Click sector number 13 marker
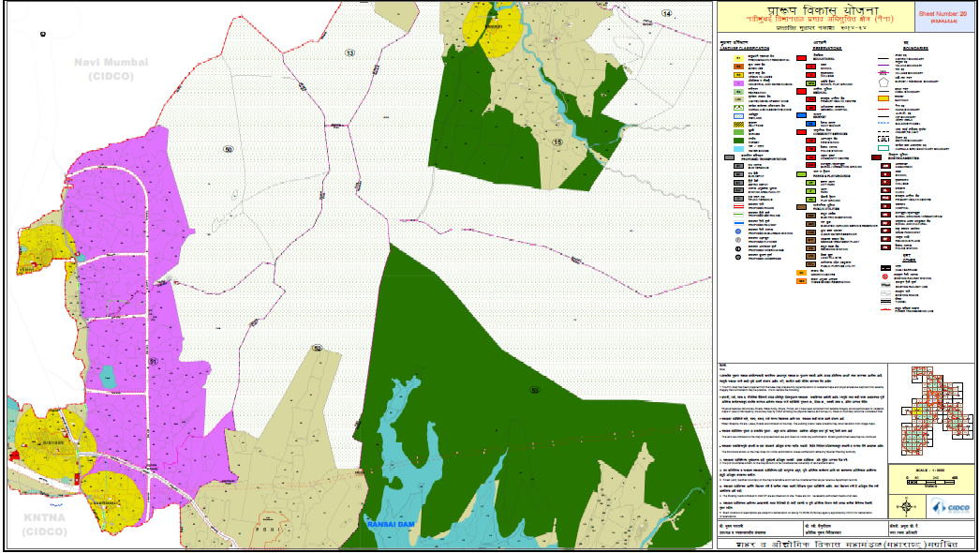Image resolution: width=980 pixels, height=553 pixels. tap(350, 53)
